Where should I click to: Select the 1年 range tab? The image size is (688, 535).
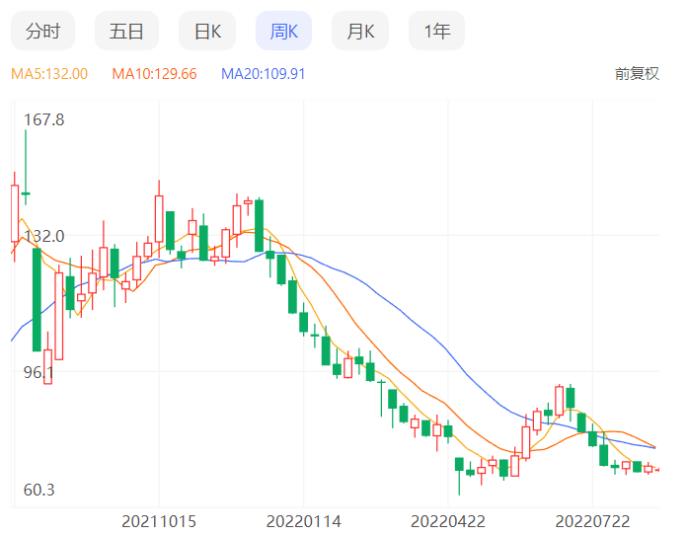[437, 32]
